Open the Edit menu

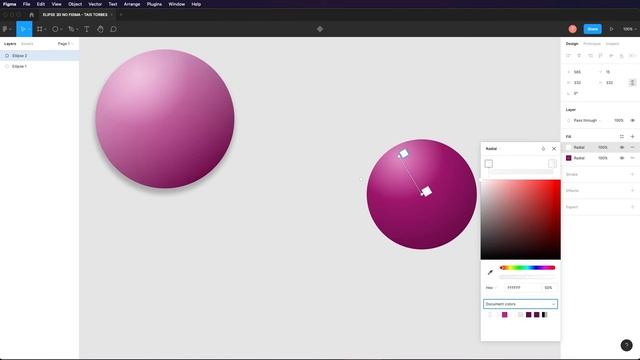click(41, 4)
